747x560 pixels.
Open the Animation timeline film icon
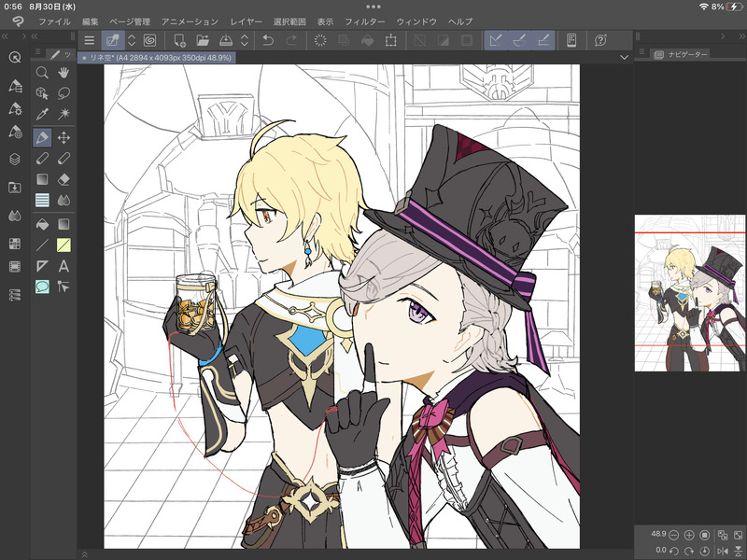pos(15,267)
